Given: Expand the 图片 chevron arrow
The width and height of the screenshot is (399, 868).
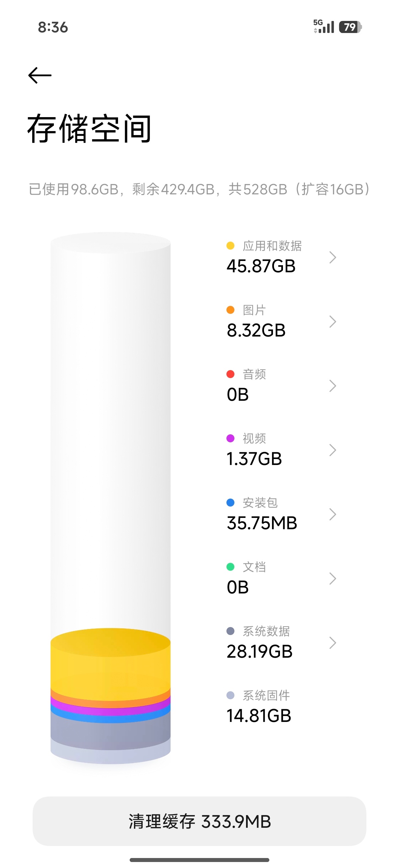Looking at the screenshot, I should coord(332,322).
